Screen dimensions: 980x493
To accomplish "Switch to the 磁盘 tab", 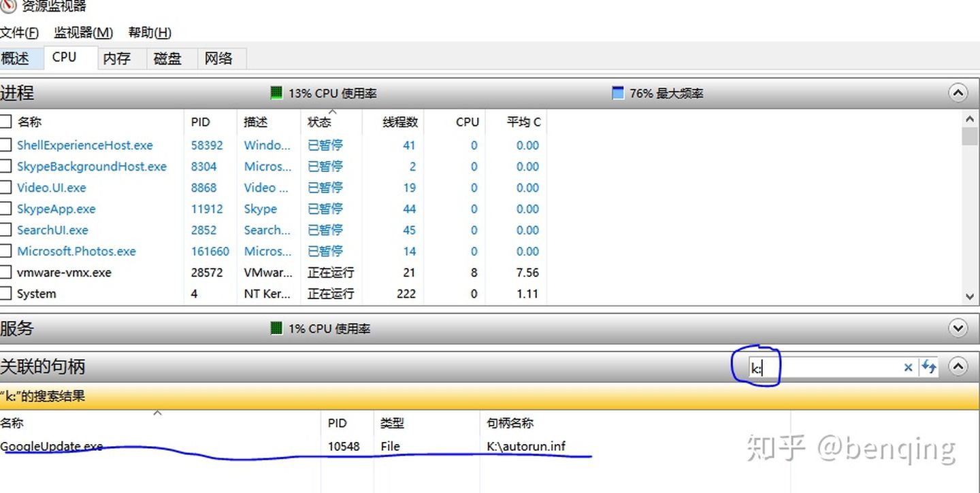I will click(167, 58).
